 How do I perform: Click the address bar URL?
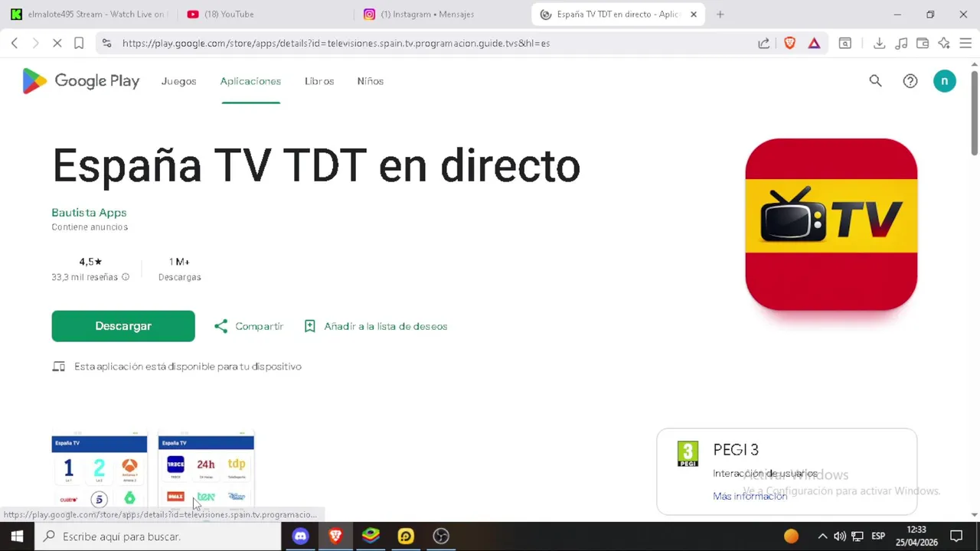pos(335,44)
